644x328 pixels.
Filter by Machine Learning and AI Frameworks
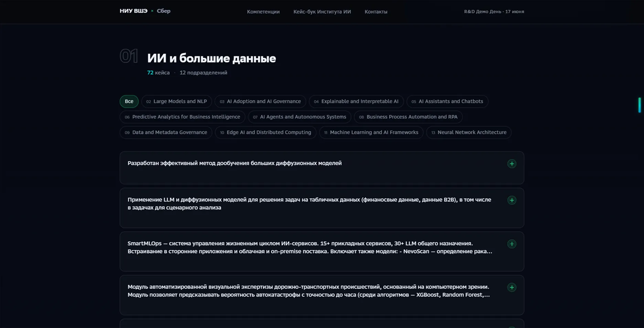(371, 132)
